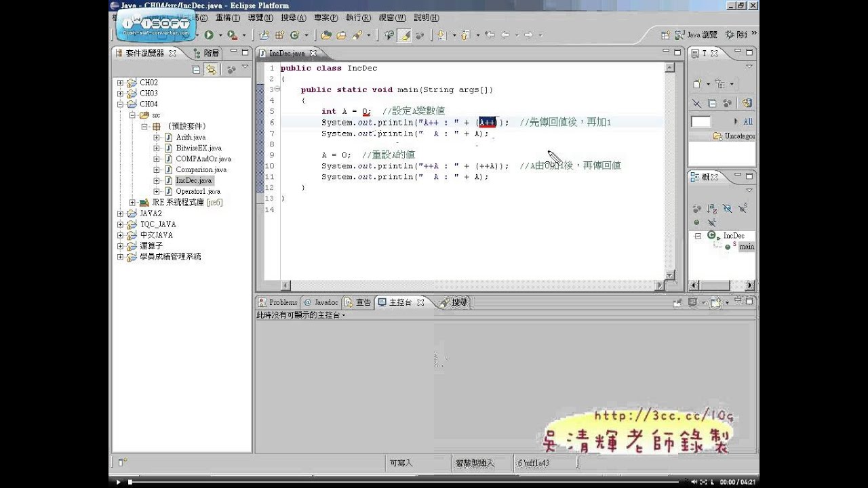Viewport: 868px width, 488px height.
Task: Toggle Link with Editor in the Package Explorer
Action: [212, 69]
